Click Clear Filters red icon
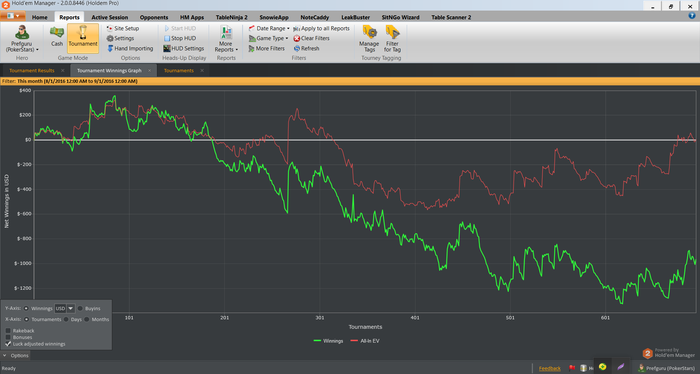This screenshot has width=700, height=374. [296, 38]
